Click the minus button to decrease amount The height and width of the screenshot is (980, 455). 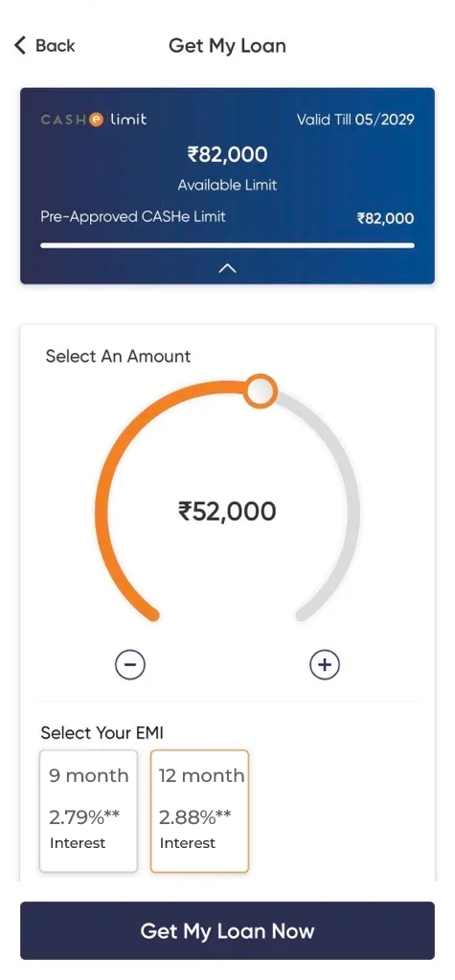click(x=130, y=664)
